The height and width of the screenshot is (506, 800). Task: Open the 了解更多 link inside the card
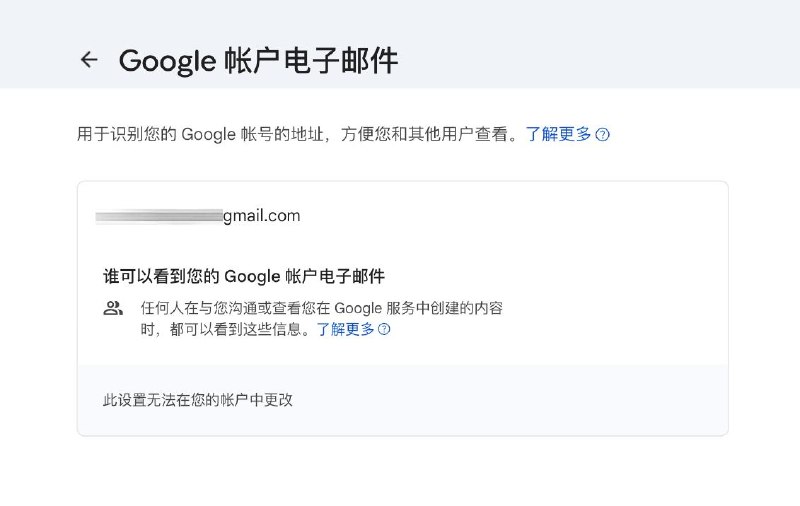(x=345, y=329)
